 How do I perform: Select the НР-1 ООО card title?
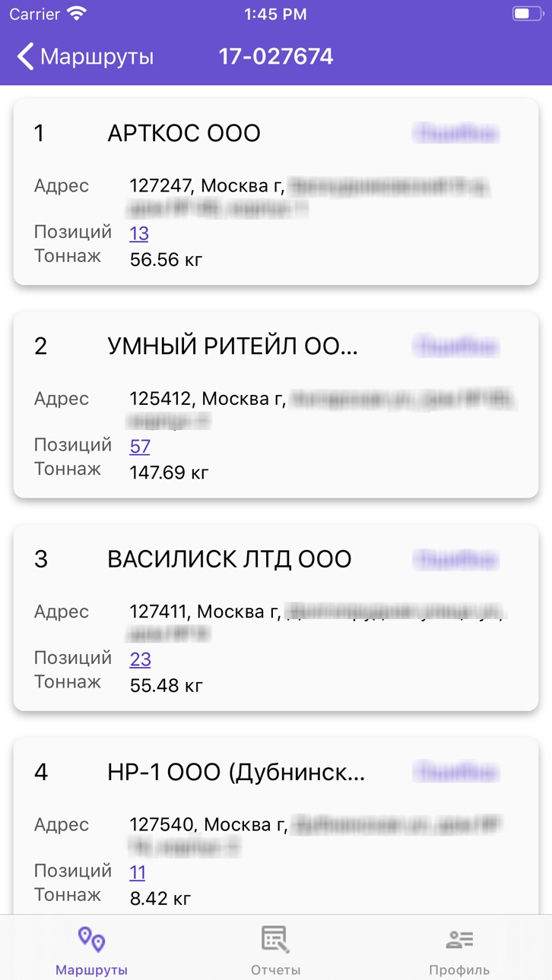236,773
